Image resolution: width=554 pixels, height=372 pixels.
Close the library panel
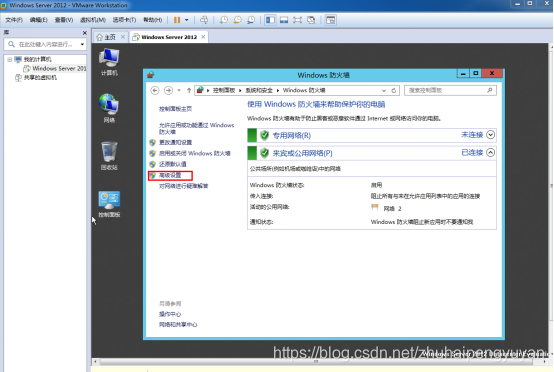pos(84,33)
